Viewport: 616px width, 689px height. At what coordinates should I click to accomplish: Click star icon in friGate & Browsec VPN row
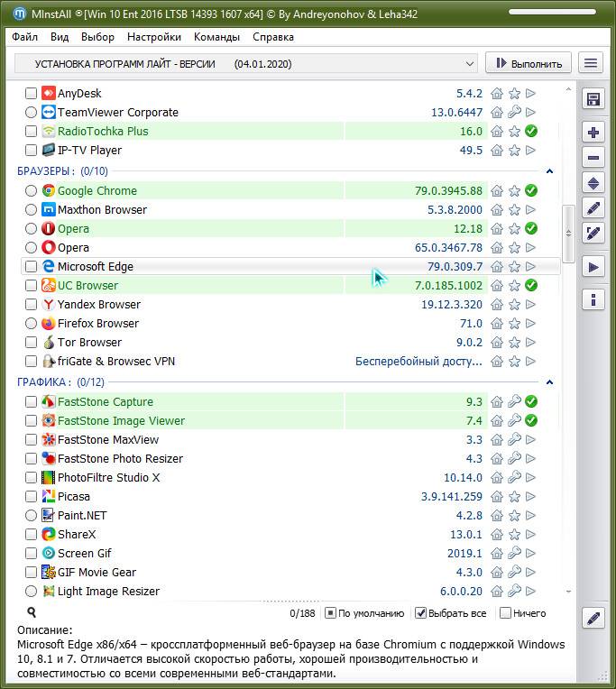(x=514, y=362)
